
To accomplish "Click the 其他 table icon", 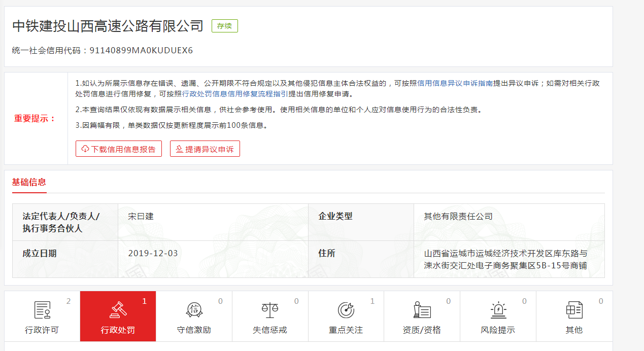I will pyautogui.click(x=574, y=309).
